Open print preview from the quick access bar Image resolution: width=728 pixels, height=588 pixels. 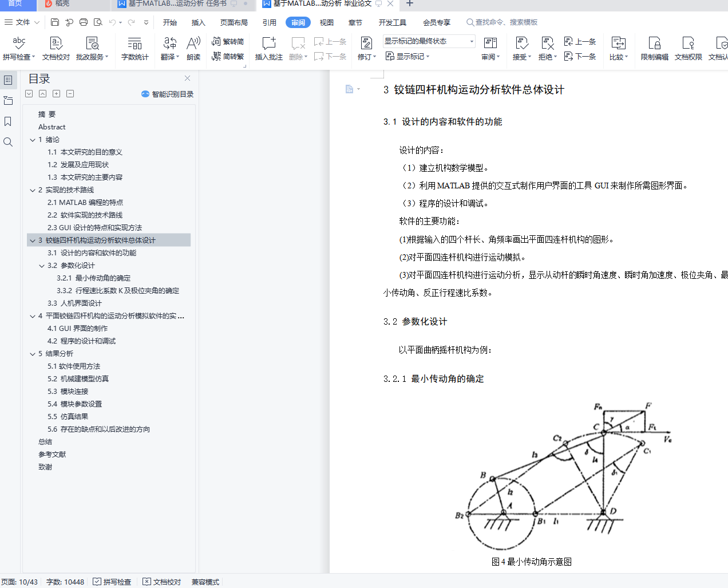pyautogui.click(x=98, y=22)
